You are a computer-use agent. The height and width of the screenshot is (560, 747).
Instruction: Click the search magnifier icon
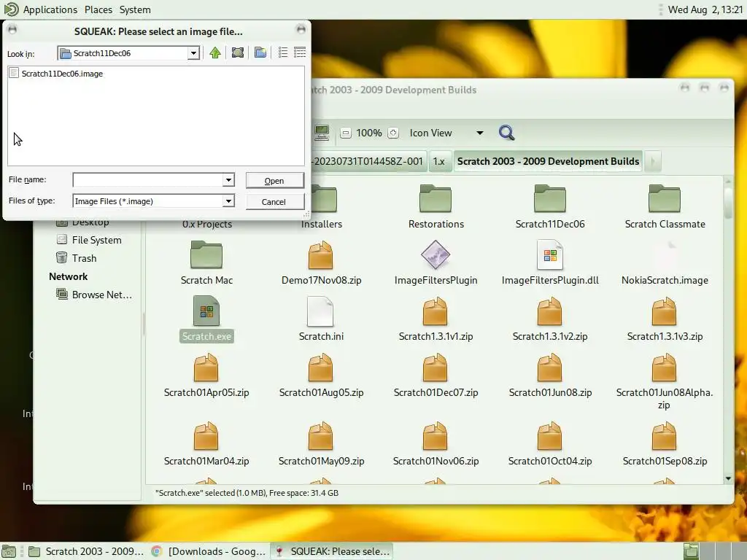click(x=506, y=133)
